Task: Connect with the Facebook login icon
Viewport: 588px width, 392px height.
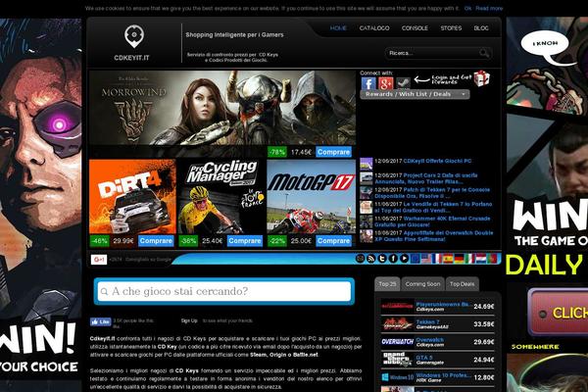Action: pyautogui.click(x=368, y=83)
